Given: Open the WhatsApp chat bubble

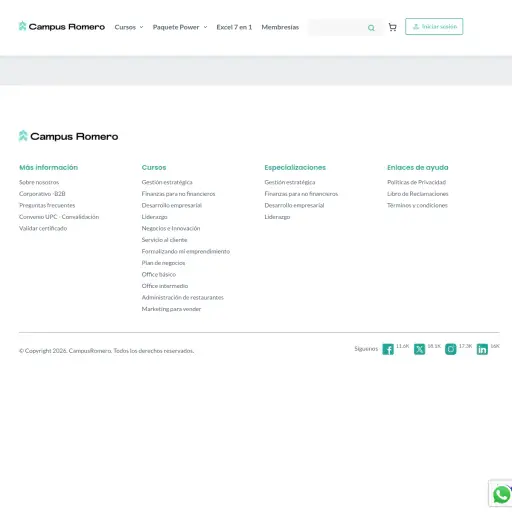Looking at the screenshot, I should pyautogui.click(x=501, y=495).
